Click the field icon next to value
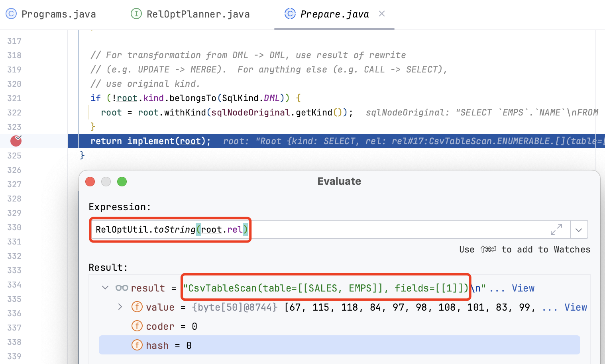The image size is (605, 364). click(x=137, y=307)
